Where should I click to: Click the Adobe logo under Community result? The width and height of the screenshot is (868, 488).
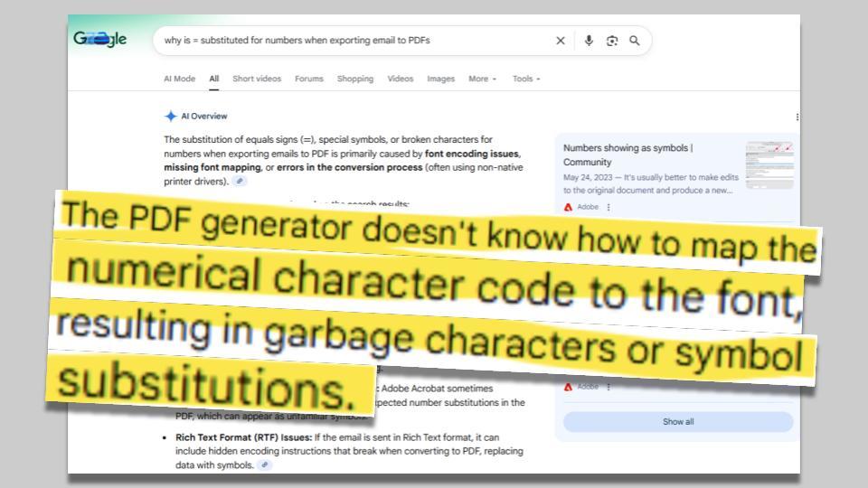[x=568, y=207]
